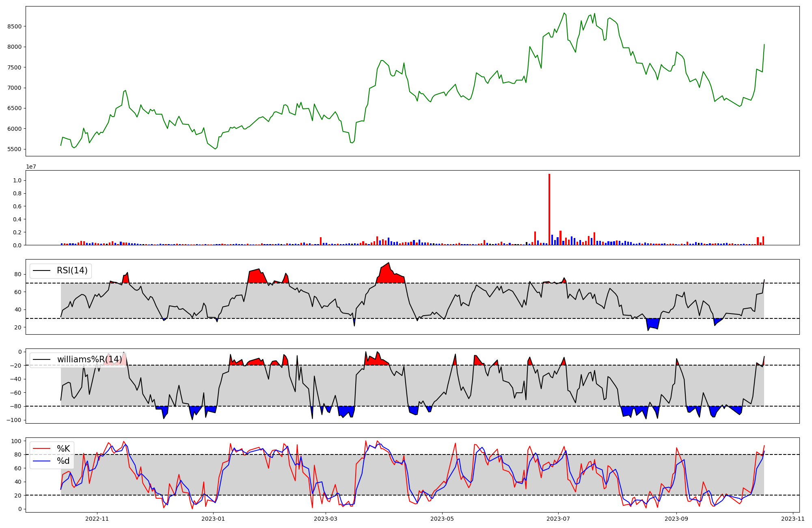Click the 2023-11 x-axis date label
The width and height of the screenshot is (812, 528).
click(793, 519)
